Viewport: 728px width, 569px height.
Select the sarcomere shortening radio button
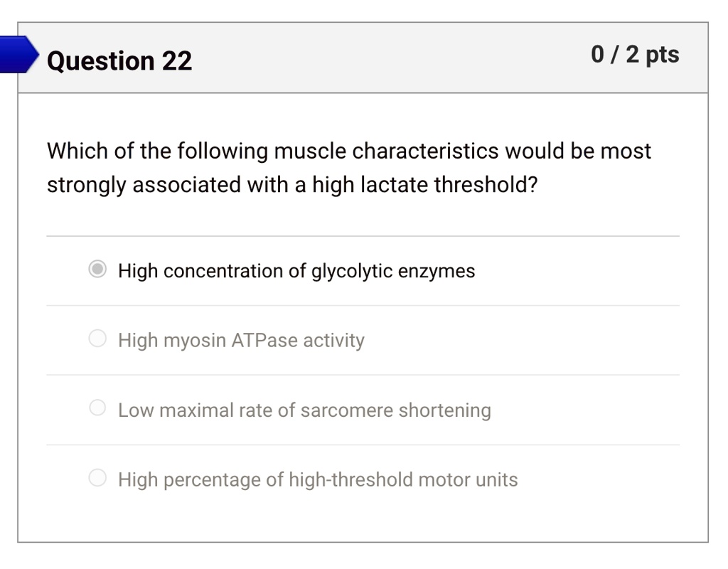pyautogui.click(x=97, y=408)
